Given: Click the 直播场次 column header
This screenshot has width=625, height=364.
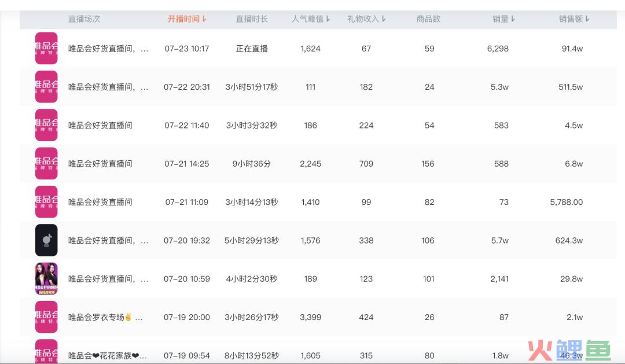Looking at the screenshot, I should tap(84, 19).
